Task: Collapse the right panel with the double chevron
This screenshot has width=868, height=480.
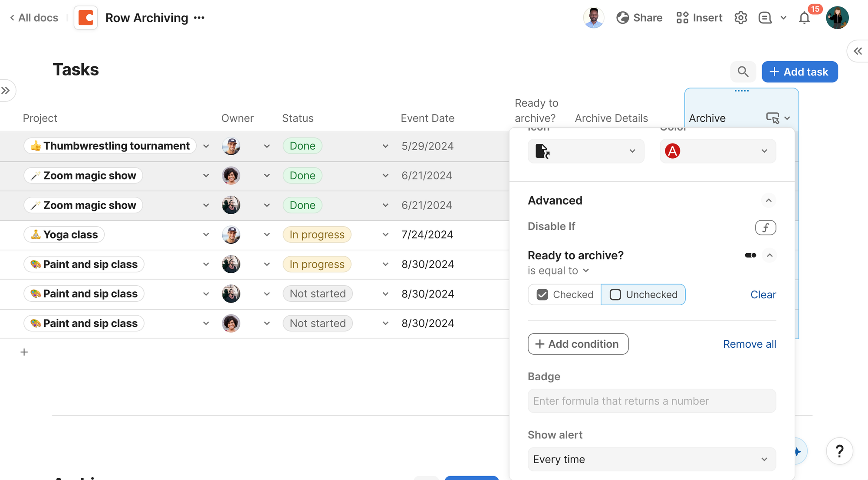Action: pyautogui.click(x=858, y=51)
